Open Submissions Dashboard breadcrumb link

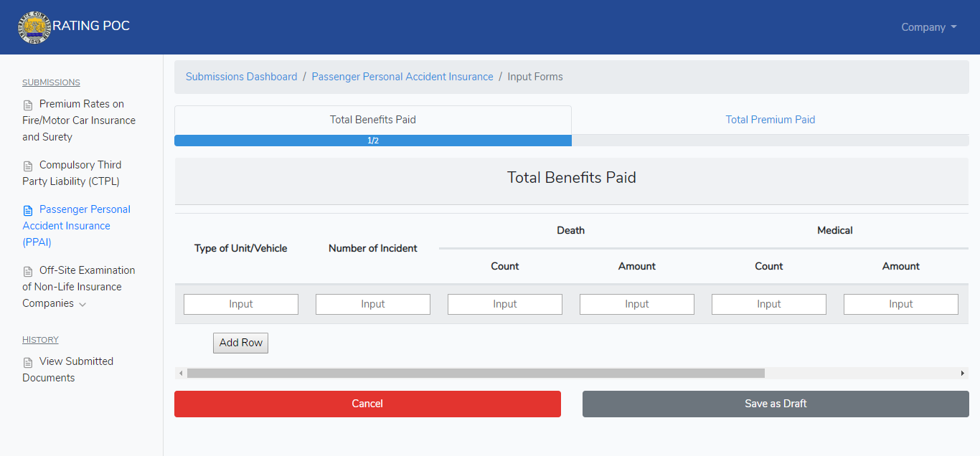241,77
